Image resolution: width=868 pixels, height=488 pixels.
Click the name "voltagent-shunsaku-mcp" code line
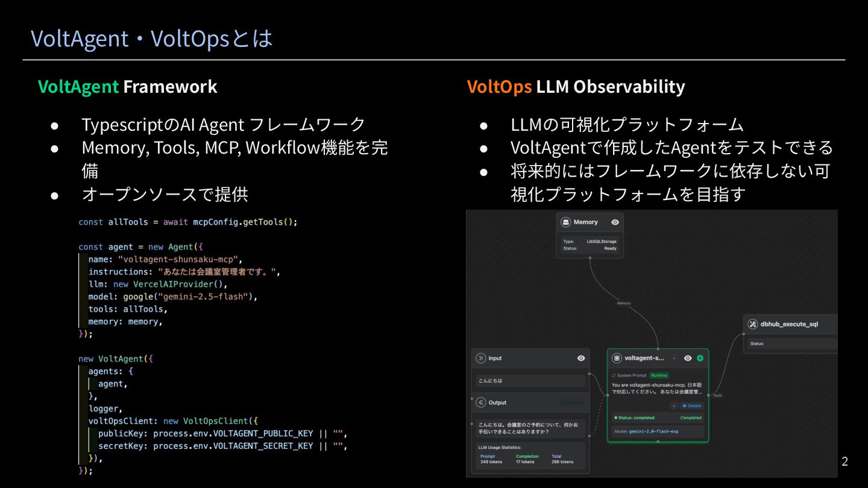click(x=165, y=259)
